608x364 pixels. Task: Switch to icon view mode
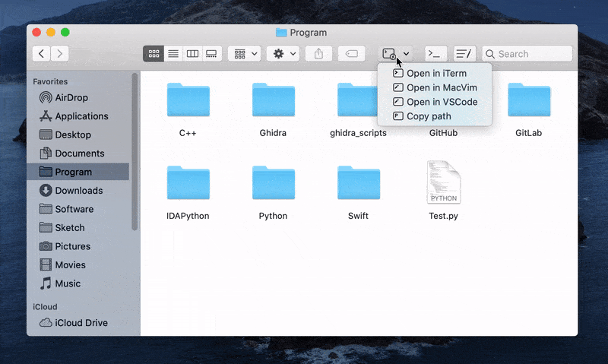(154, 54)
